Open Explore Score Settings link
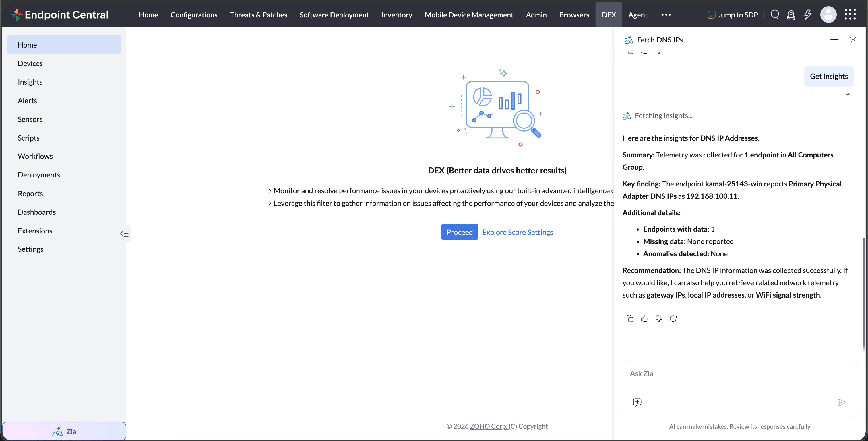The height and width of the screenshot is (441, 868). [518, 232]
